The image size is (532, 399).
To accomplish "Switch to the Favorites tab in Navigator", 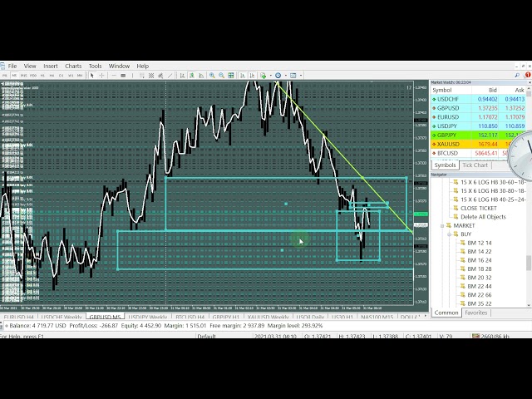I will click(x=475, y=313).
